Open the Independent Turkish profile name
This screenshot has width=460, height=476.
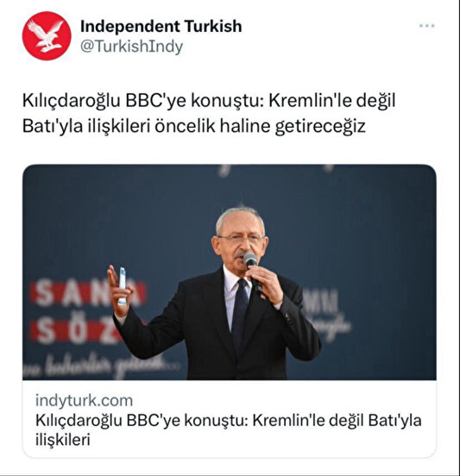pyautogui.click(x=161, y=27)
